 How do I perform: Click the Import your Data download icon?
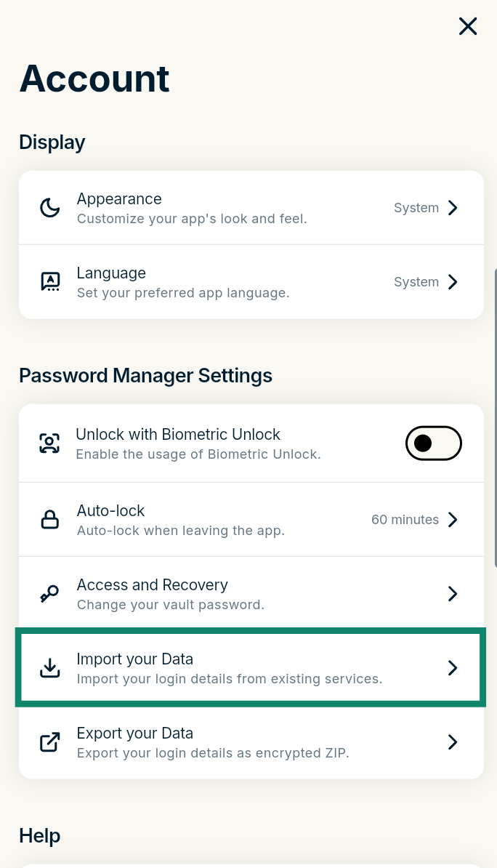click(50, 667)
